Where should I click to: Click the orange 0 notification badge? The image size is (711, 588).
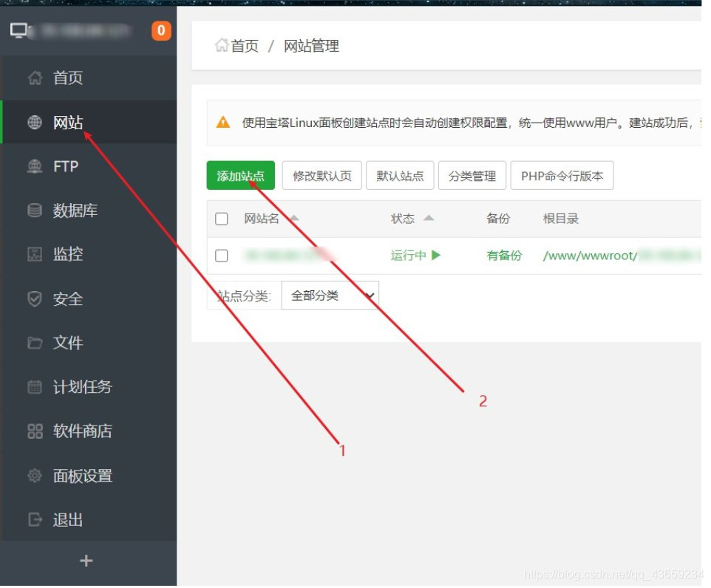click(161, 31)
